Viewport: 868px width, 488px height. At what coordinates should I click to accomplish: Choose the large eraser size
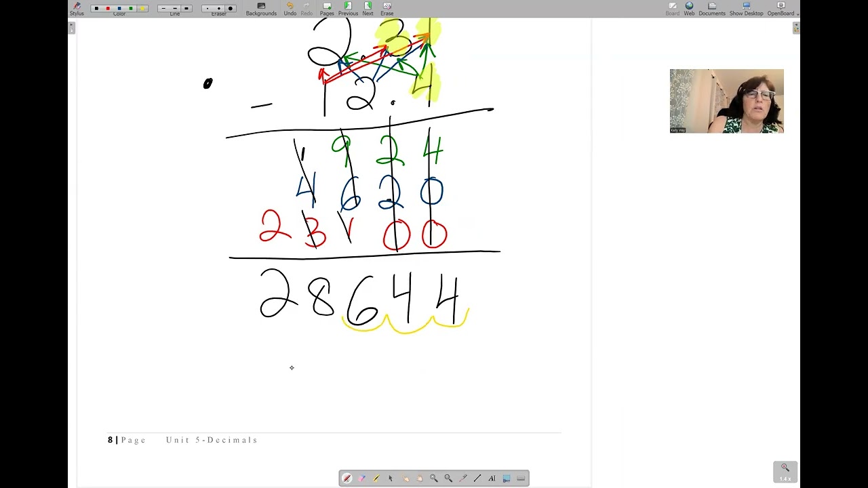(x=231, y=8)
